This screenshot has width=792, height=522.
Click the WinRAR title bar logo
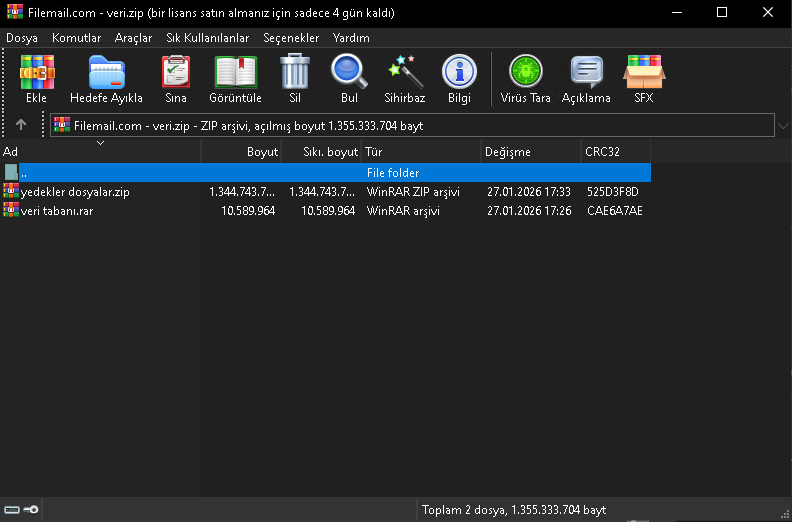tap(15, 12)
